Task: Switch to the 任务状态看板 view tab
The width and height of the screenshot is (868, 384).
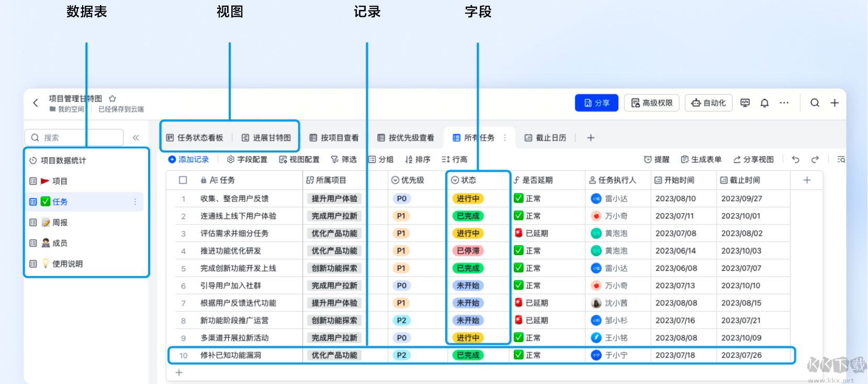Action: pos(195,138)
